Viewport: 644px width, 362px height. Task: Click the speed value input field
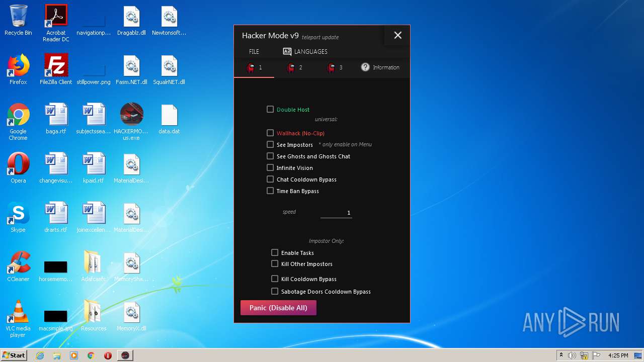[336, 213]
